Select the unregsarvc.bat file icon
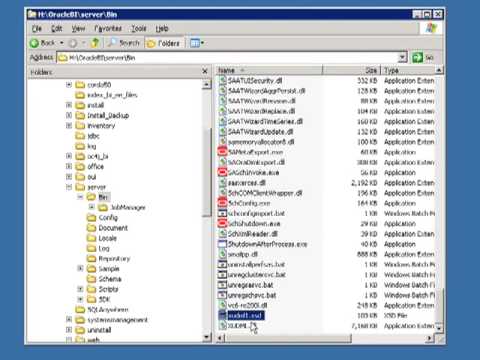The width and height of the screenshot is (480, 360). (222, 285)
